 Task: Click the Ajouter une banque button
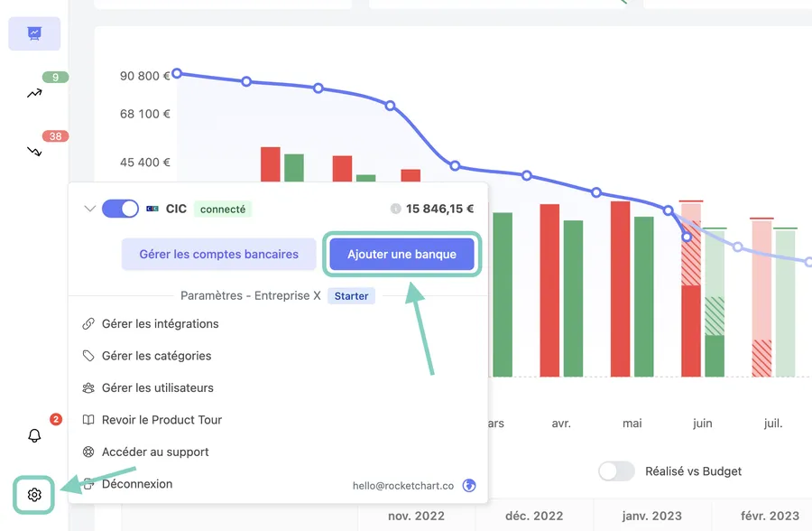click(x=401, y=255)
